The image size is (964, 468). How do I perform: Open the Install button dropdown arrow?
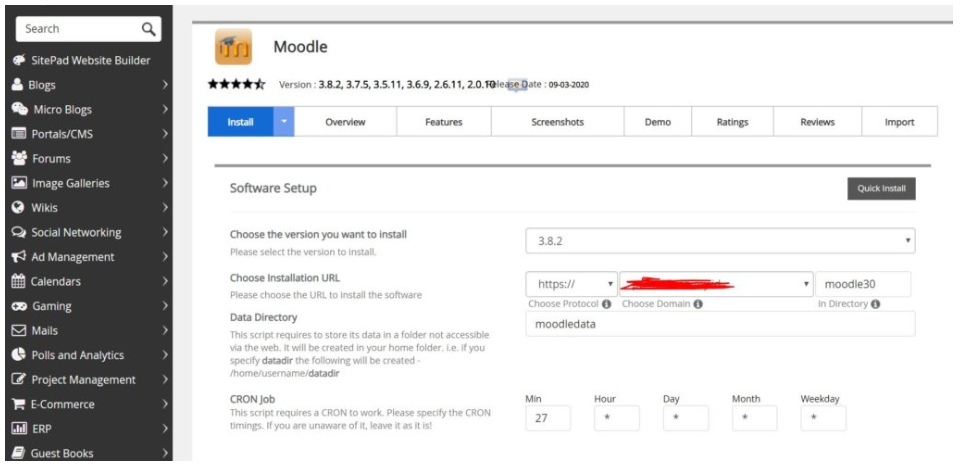pos(284,122)
